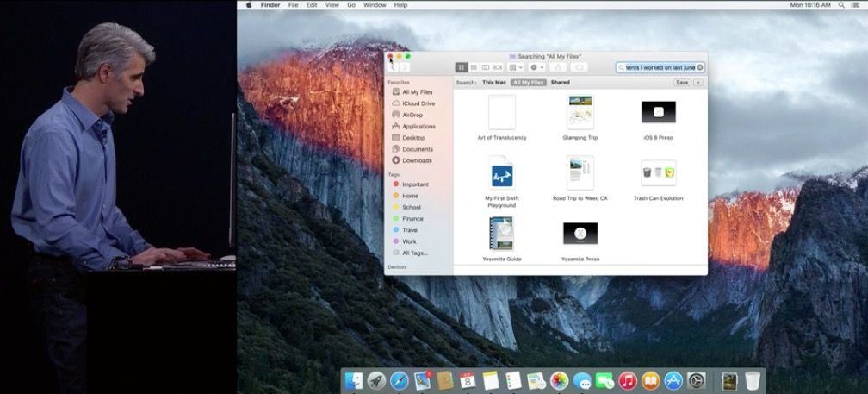Set search scope to Shared
The height and width of the screenshot is (394, 868).
560,83
